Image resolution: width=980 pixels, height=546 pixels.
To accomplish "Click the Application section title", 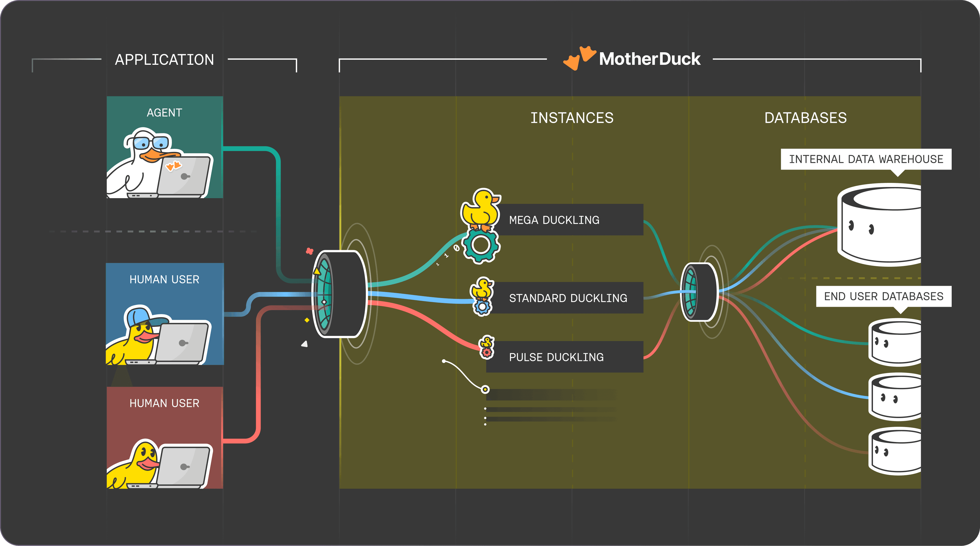I will [165, 60].
